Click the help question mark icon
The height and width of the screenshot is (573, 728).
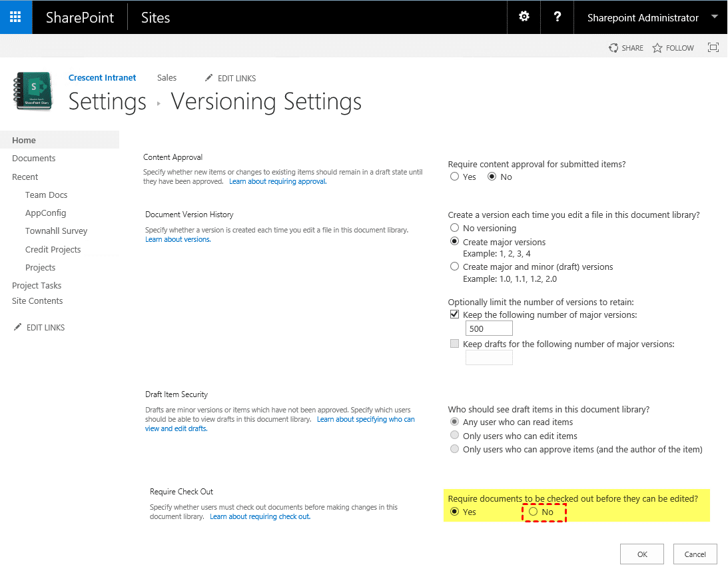point(557,17)
